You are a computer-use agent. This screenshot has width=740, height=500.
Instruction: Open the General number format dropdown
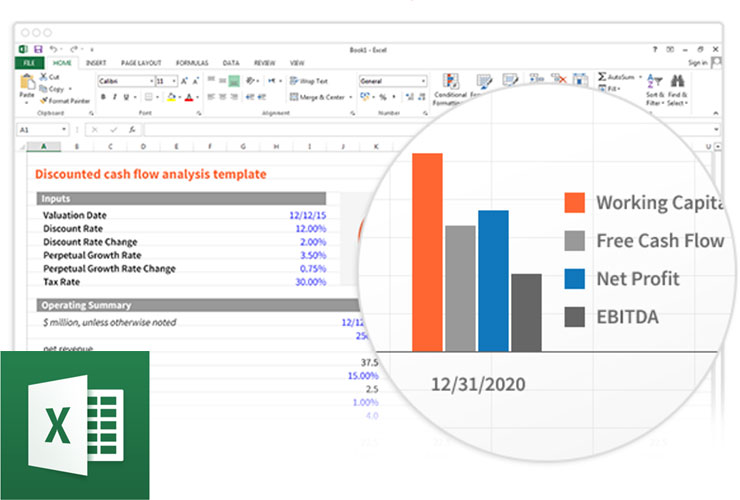[x=423, y=81]
